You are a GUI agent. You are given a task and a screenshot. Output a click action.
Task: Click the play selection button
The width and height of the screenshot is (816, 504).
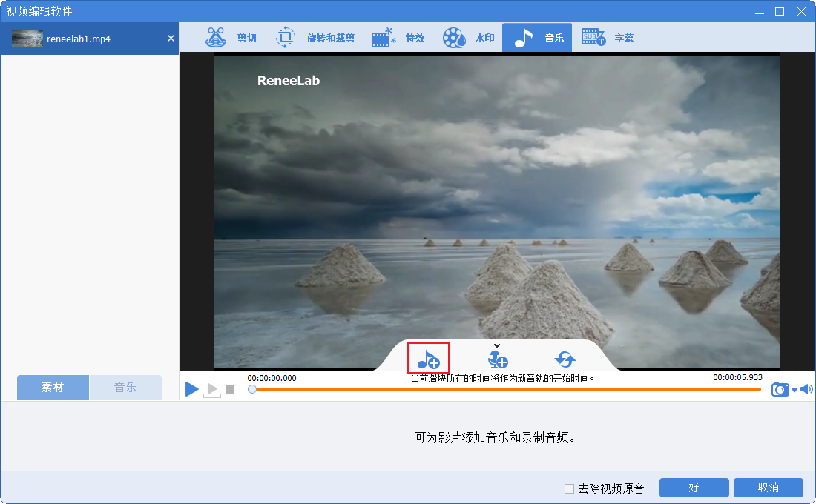coord(212,390)
